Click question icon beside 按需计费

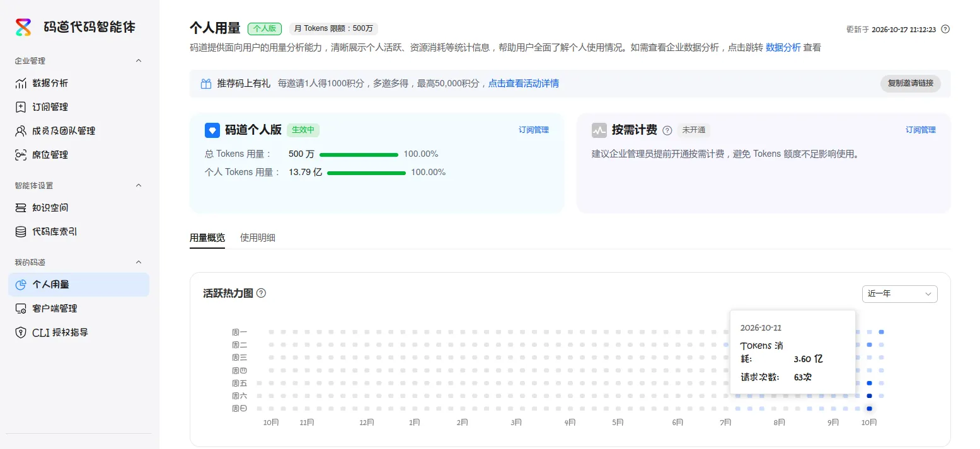pyautogui.click(x=667, y=130)
